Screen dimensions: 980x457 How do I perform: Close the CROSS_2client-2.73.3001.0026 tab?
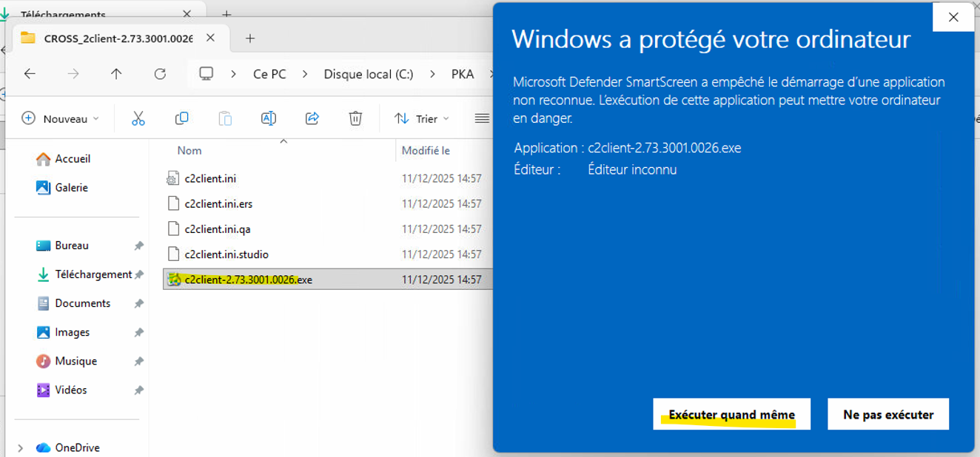click(x=211, y=38)
